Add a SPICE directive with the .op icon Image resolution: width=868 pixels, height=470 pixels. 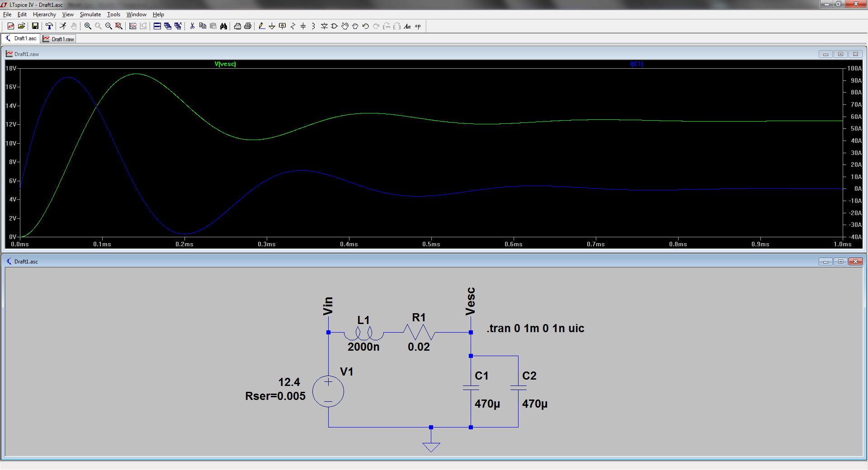[418, 26]
